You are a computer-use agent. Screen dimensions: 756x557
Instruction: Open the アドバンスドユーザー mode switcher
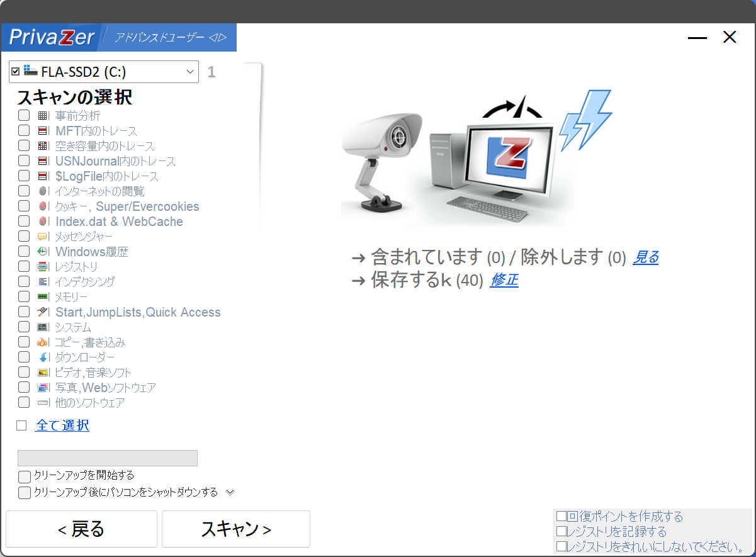pos(170,38)
